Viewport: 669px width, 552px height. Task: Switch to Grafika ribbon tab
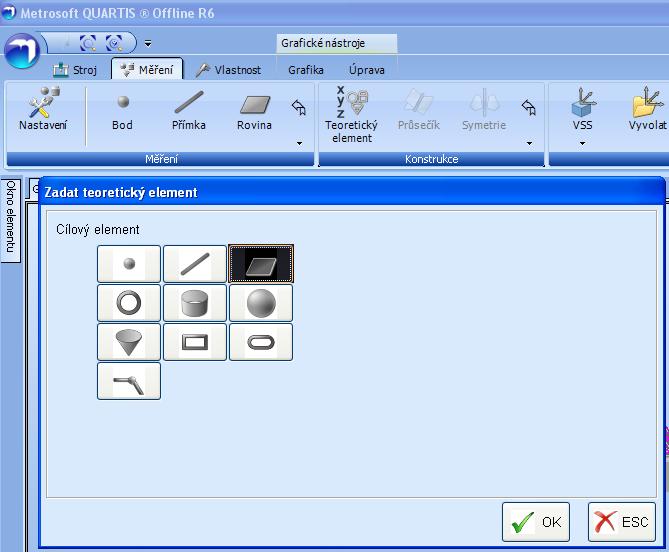(306, 70)
